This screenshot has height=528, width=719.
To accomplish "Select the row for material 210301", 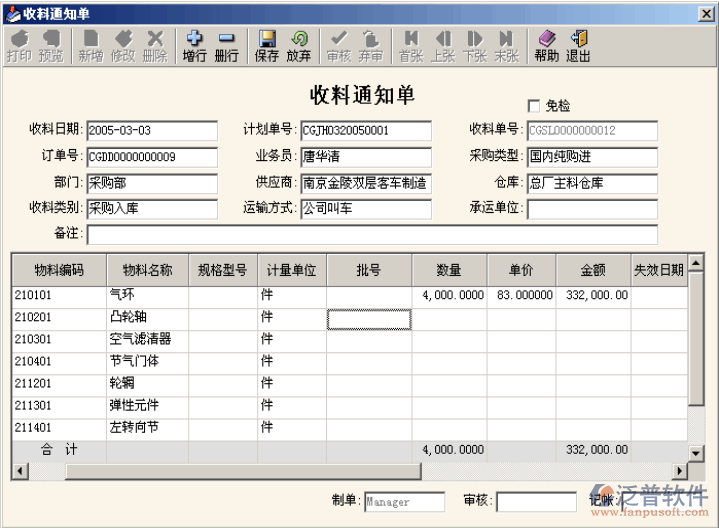I will pyautogui.click(x=59, y=339).
